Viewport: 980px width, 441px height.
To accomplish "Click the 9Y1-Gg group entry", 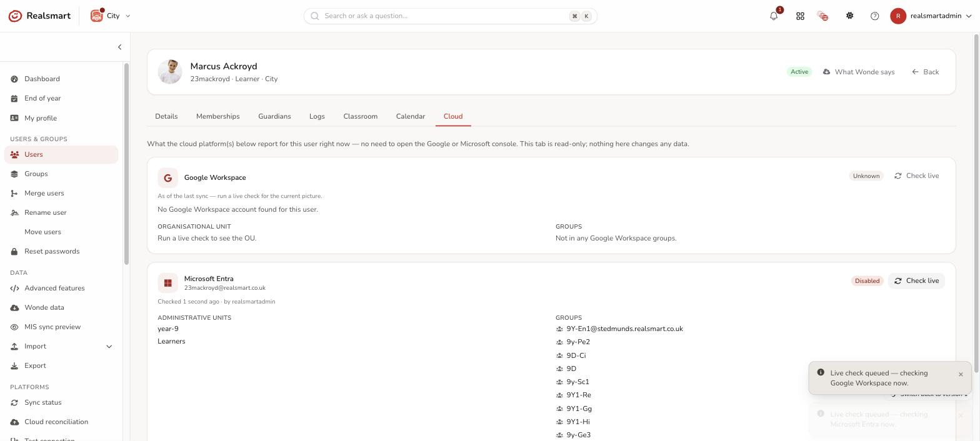I will coord(579,409).
